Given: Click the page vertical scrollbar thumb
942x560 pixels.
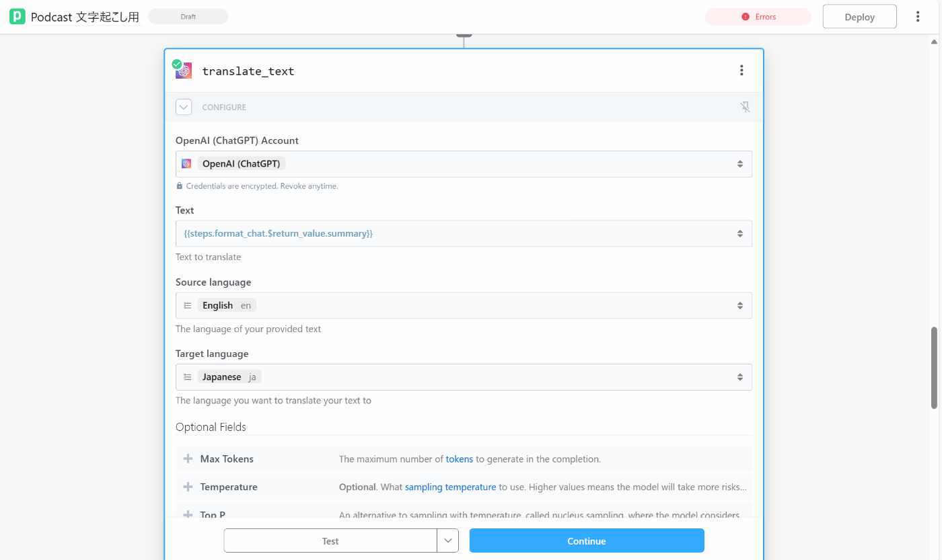Looking at the screenshot, I should point(934,368).
